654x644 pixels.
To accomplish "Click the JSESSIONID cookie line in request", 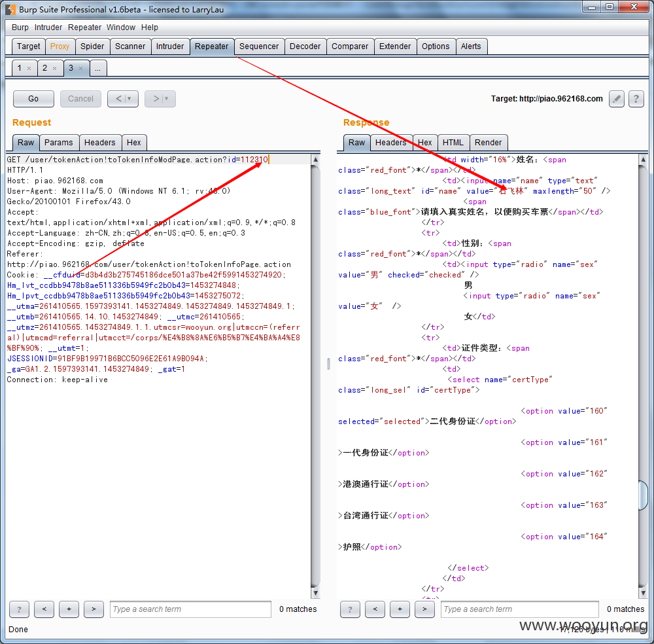I will pyautogui.click(x=107, y=359).
